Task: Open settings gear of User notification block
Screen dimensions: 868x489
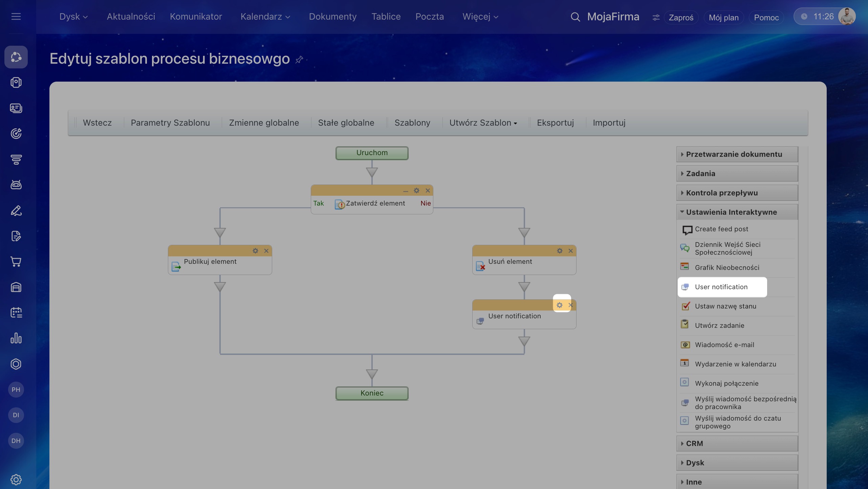Action: (560, 305)
